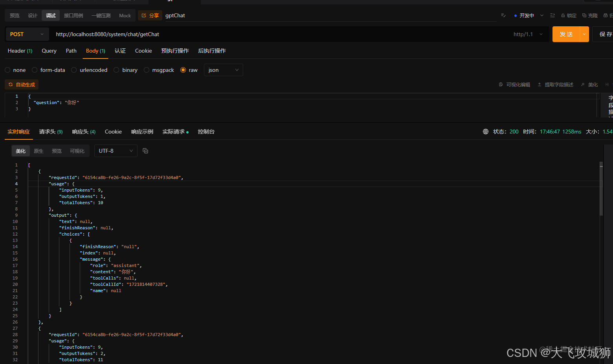Open the 认证 auth tab
Screen dimensions: 613x364
[120, 51]
